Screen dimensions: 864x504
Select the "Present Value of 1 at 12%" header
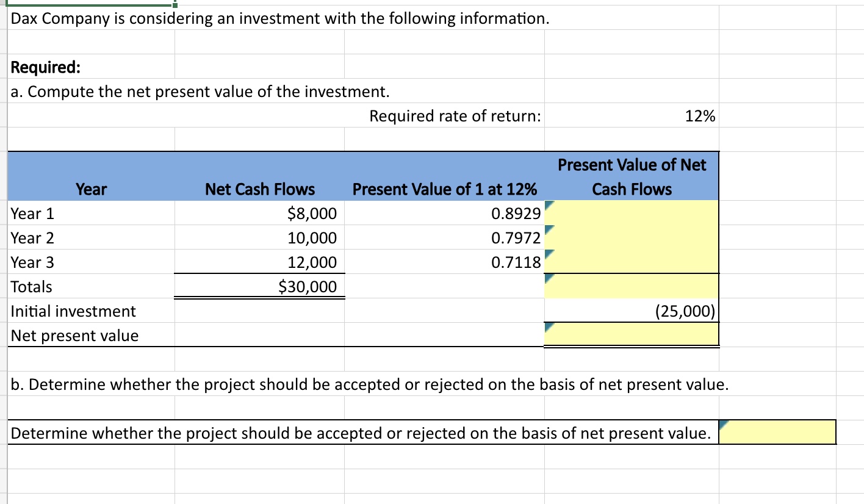(x=445, y=189)
